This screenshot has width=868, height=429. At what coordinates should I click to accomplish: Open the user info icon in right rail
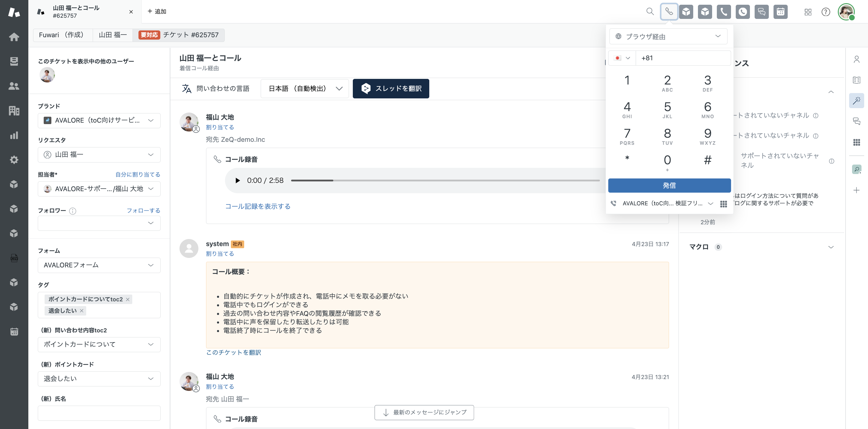click(x=856, y=59)
